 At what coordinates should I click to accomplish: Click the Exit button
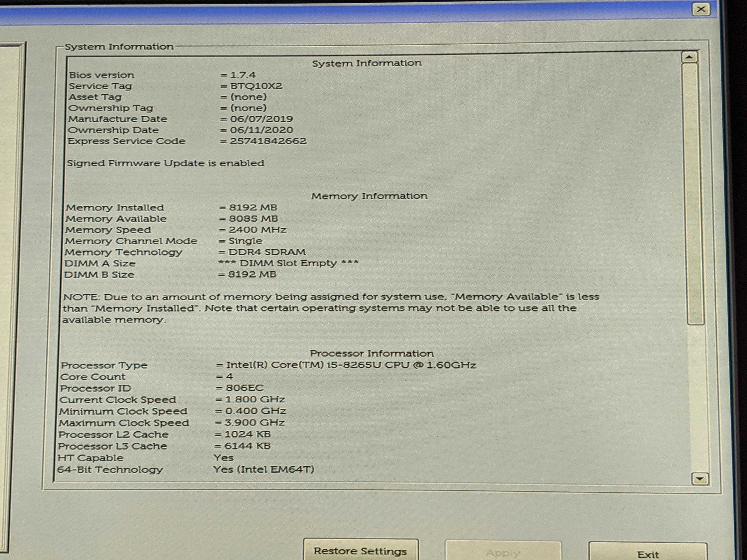648,553
